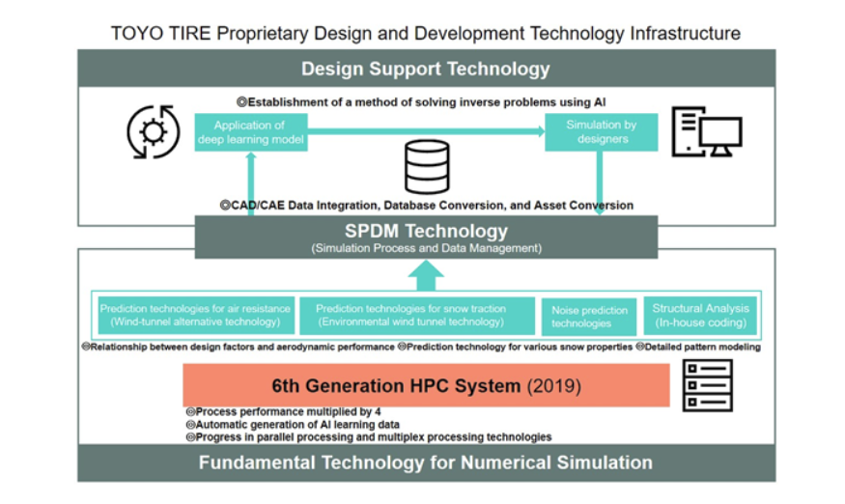Click the upward arrow below SPDM Technology
The height and width of the screenshot is (504, 845).
click(x=426, y=275)
